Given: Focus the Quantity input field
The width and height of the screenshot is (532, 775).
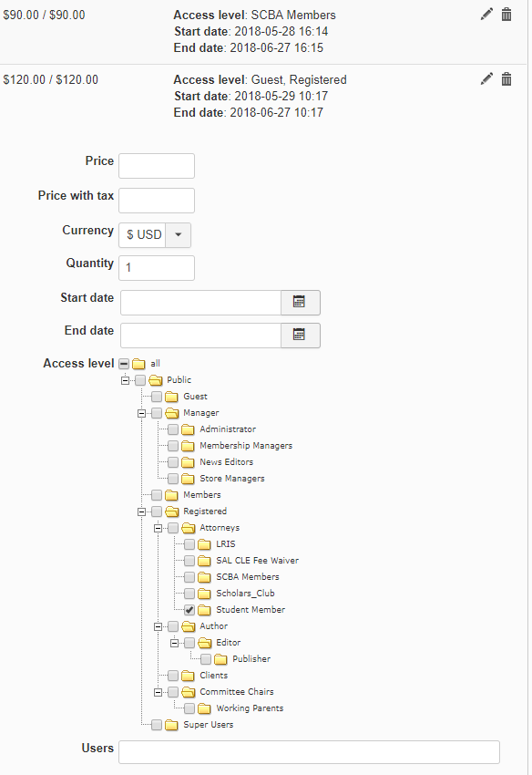Looking at the screenshot, I should coord(157,268).
